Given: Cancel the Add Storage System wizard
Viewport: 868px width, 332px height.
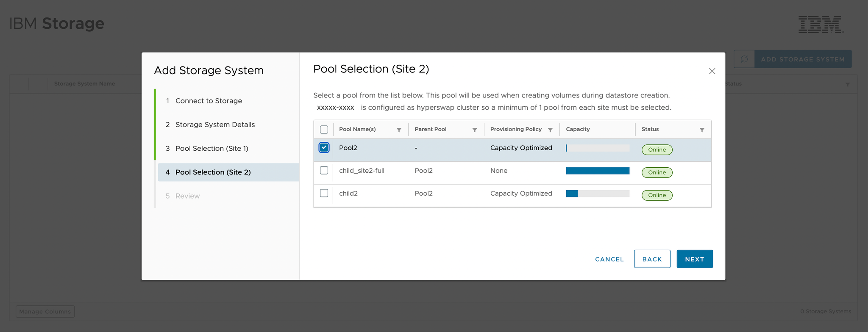Looking at the screenshot, I should 609,259.
